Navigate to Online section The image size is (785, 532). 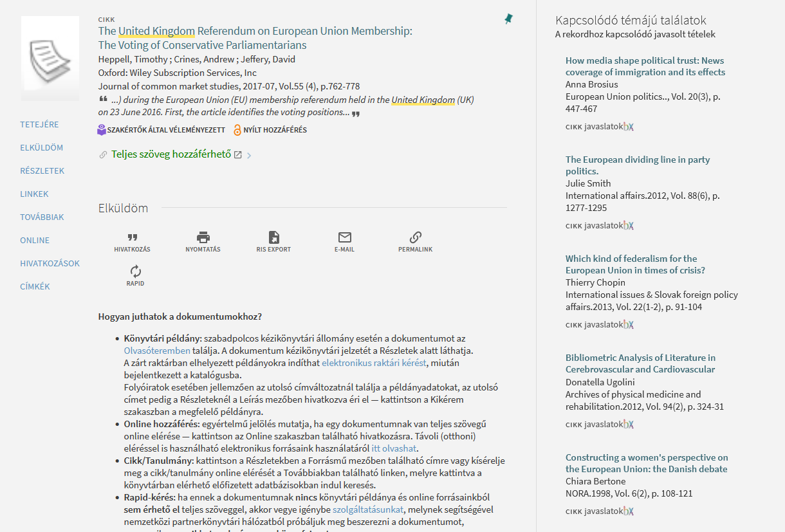tap(35, 241)
